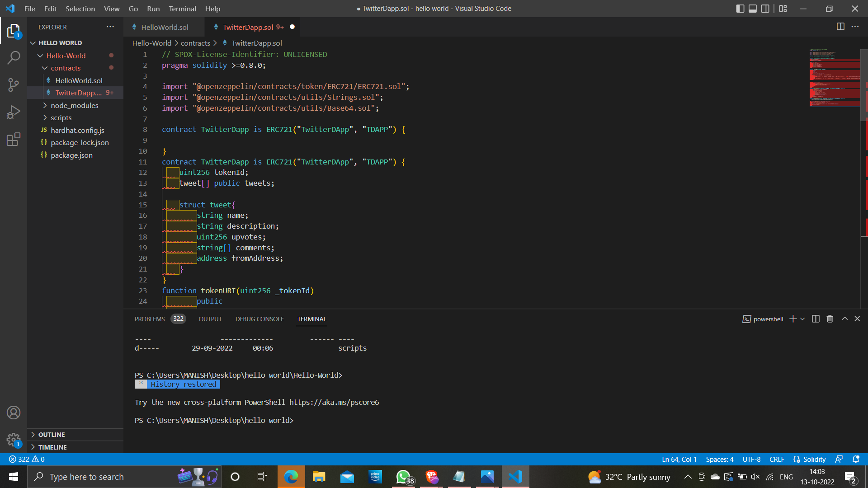Viewport: 868px width, 488px height.
Task: Open the Search view in activity bar
Action: pyautogui.click(x=14, y=57)
